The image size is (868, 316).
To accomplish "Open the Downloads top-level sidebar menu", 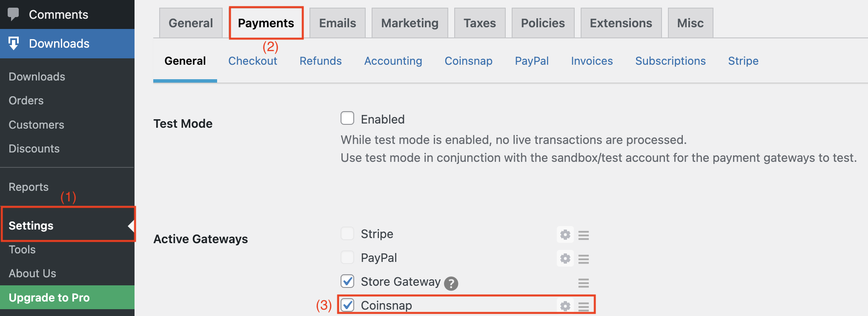I will 59,43.
